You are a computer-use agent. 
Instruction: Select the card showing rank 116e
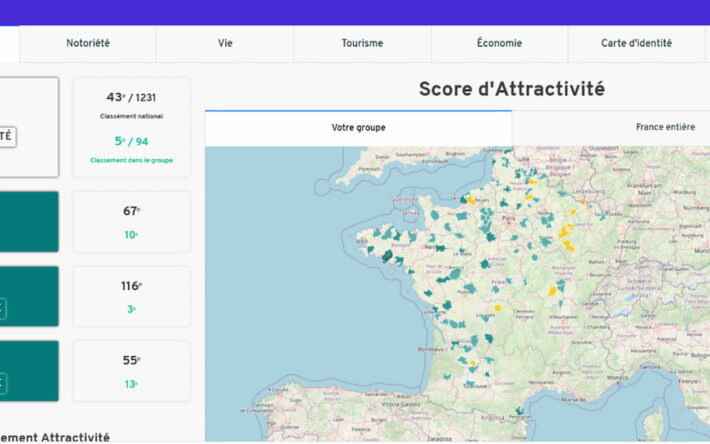[131, 296]
